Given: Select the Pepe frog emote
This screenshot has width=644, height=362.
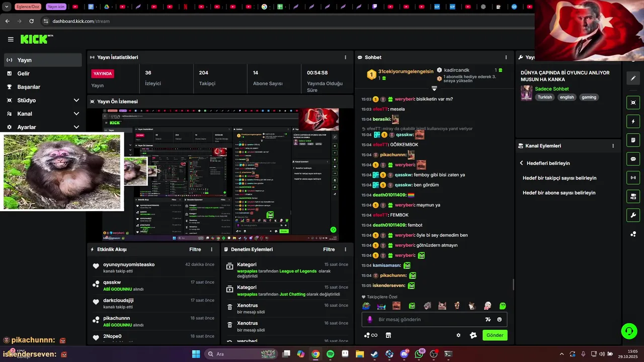Looking at the screenshot, I should coord(366,306).
